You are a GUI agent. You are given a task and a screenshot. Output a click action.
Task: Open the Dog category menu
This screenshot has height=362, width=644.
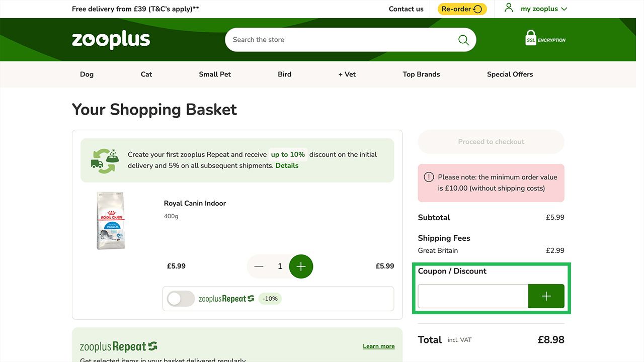[87, 74]
